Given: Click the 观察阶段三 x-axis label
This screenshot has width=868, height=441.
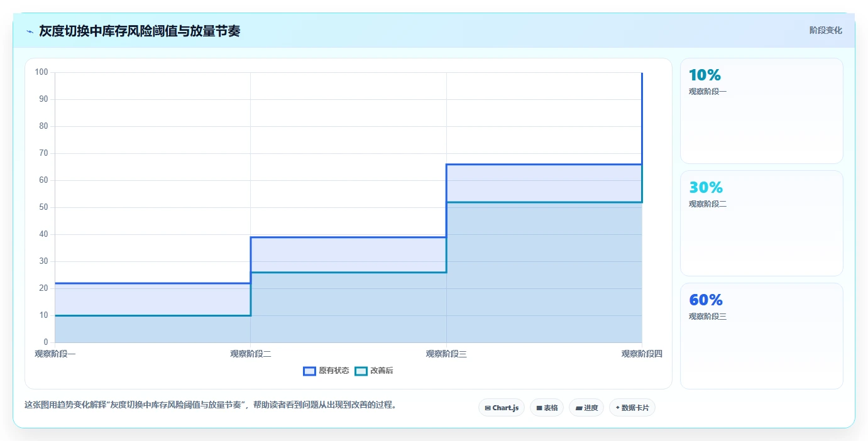Looking at the screenshot, I should [x=446, y=354].
